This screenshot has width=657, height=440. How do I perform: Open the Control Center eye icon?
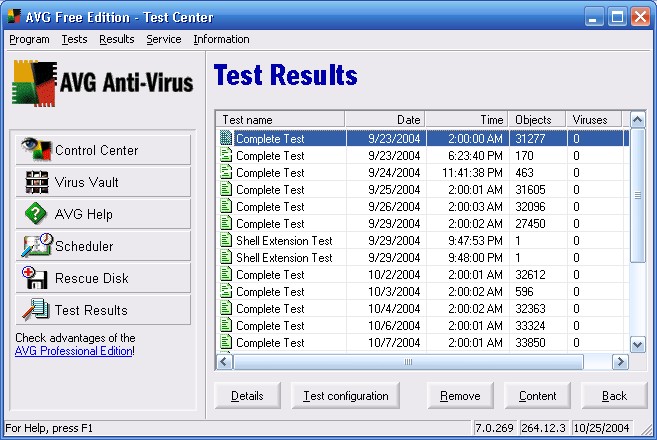(x=37, y=149)
